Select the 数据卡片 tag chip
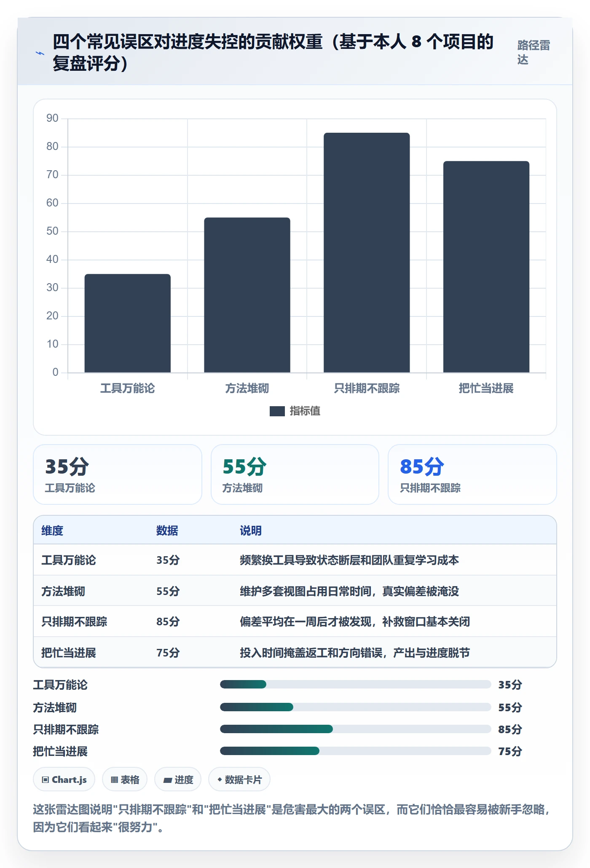Image resolution: width=590 pixels, height=868 pixels. (x=239, y=780)
